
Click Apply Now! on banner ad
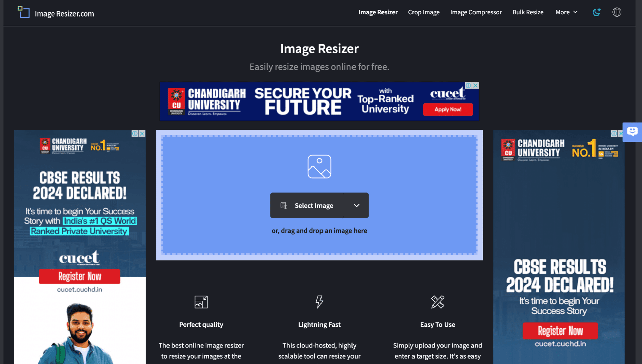pos(448,109)
